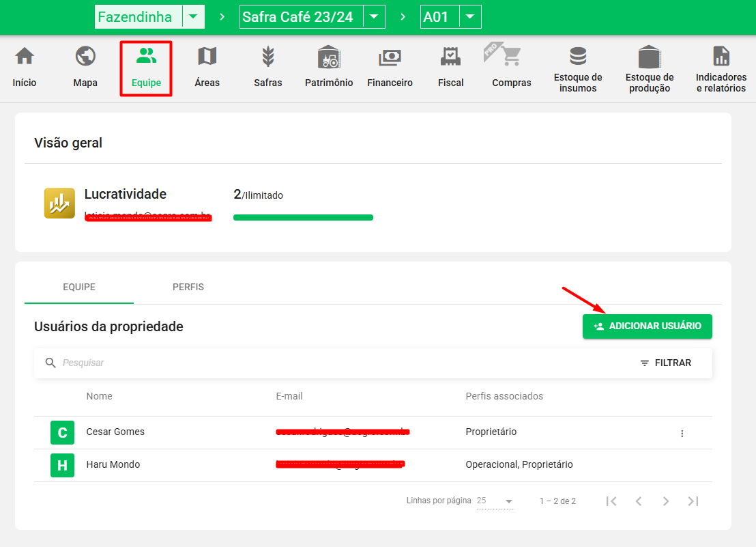Go to the Início home icon
Image resolution: width=756 pixels, height=547 pixels.
point(25,57)
